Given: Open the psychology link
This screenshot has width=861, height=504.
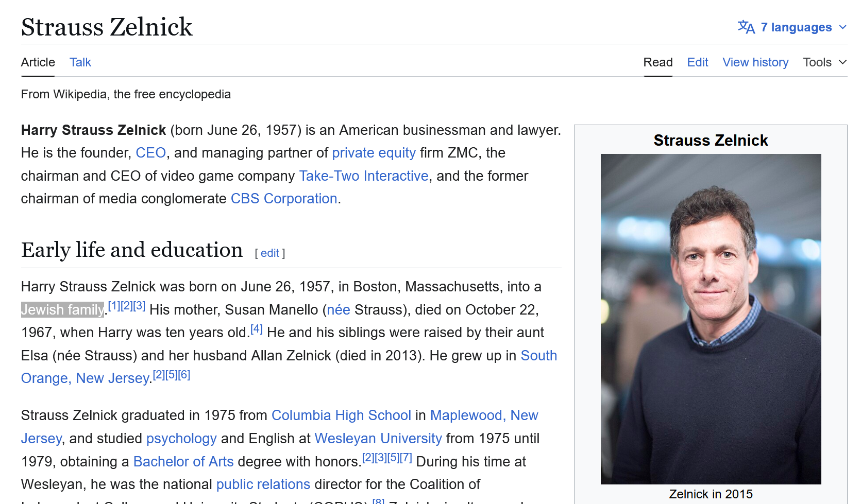Looking at the screenshot, I should click(181, 439).
